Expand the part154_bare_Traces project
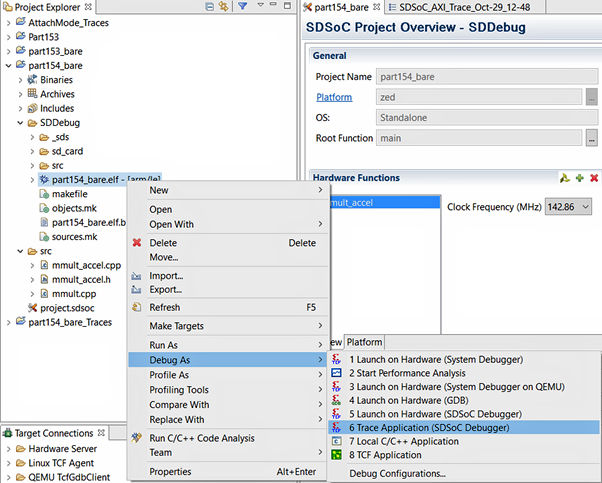 click(x=8, y=323)
